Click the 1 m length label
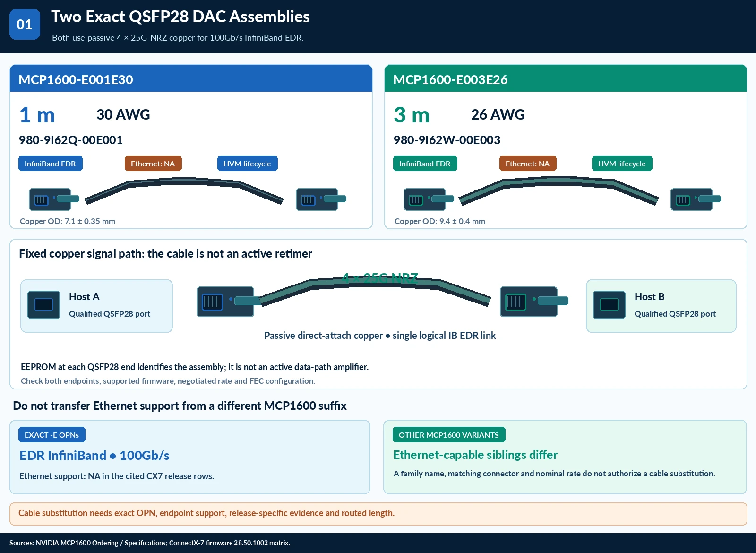 [37, 115]
